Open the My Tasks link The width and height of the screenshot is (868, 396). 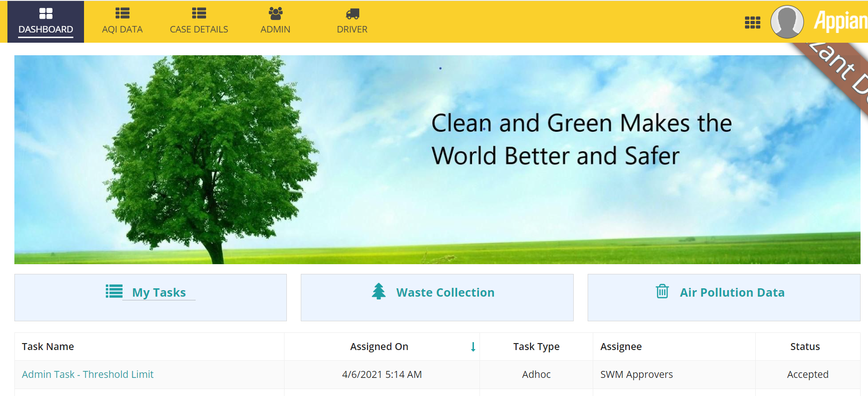pyautogui.click(x=159, y=292)
